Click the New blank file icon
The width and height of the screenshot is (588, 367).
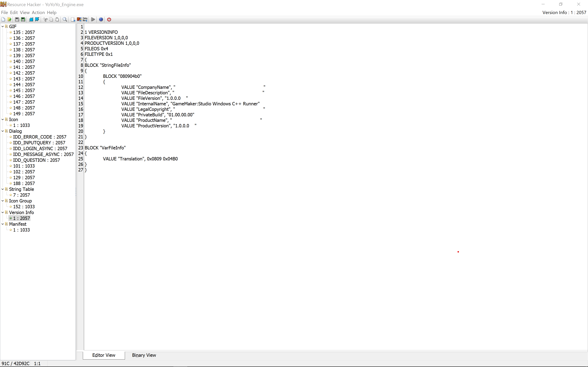point(3,19)
